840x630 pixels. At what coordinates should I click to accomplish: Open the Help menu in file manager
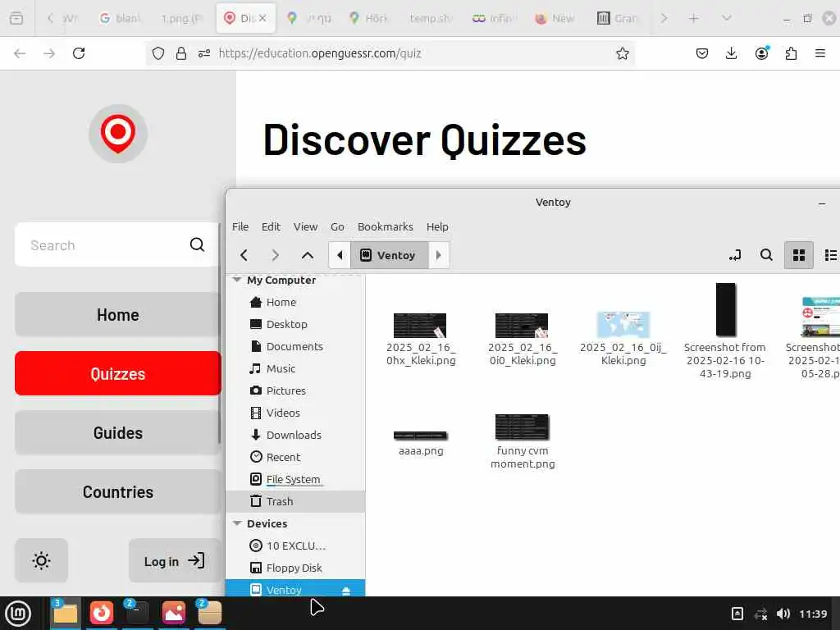click(437, 226)
